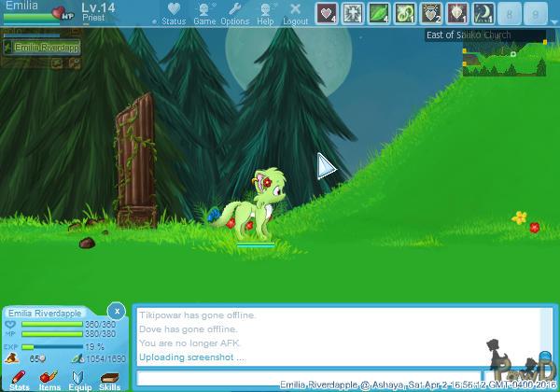Open the Items inventory icon
560x392 pixels.
(x=49, y=377)
